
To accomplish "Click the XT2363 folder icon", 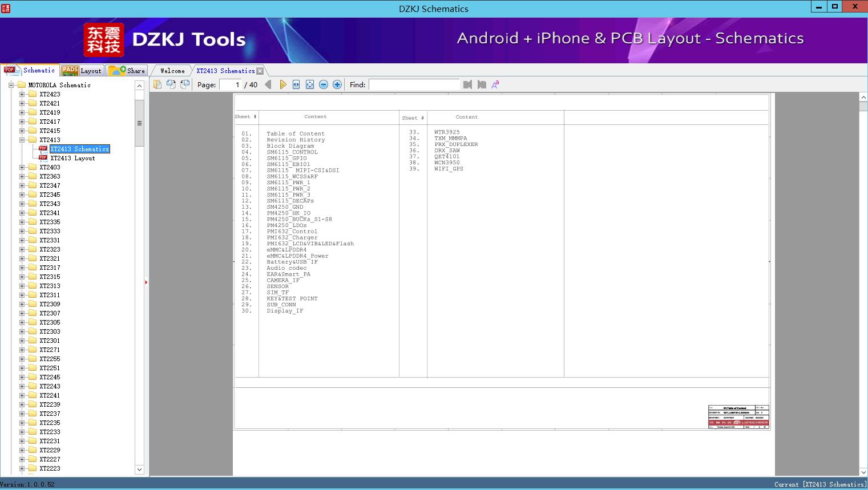I will (33, 176).
